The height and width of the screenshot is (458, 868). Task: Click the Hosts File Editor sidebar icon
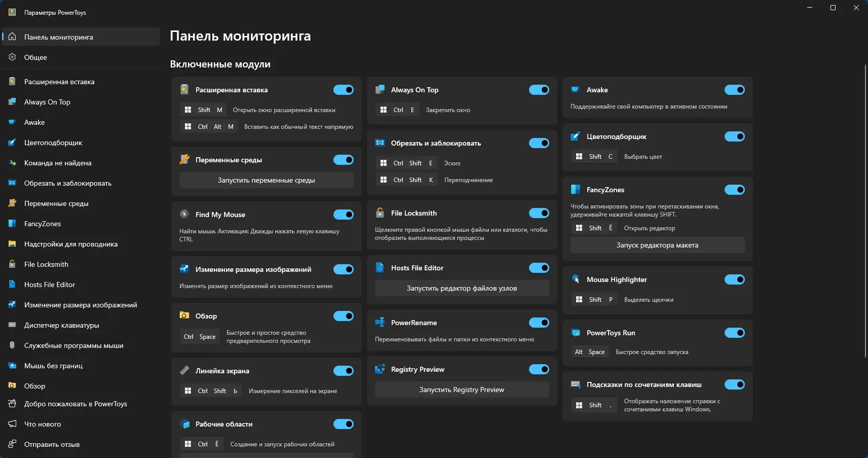pyautogui.click(x=12, y=285)
